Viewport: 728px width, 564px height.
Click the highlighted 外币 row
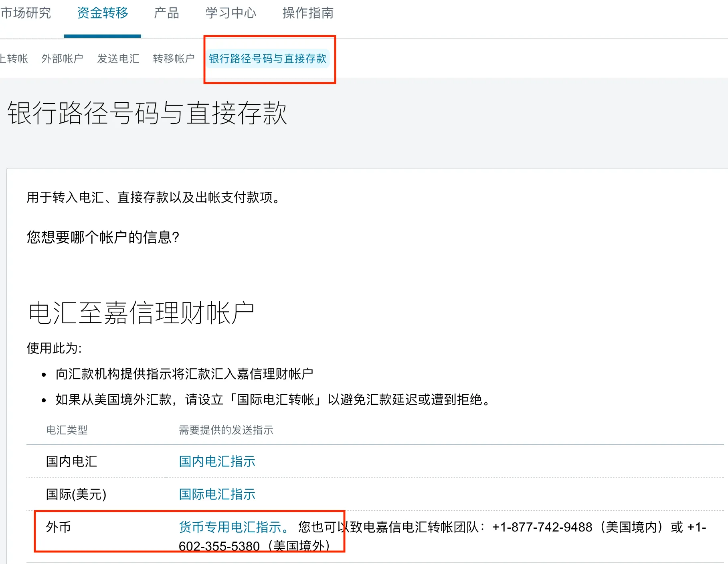coord(58,527)
